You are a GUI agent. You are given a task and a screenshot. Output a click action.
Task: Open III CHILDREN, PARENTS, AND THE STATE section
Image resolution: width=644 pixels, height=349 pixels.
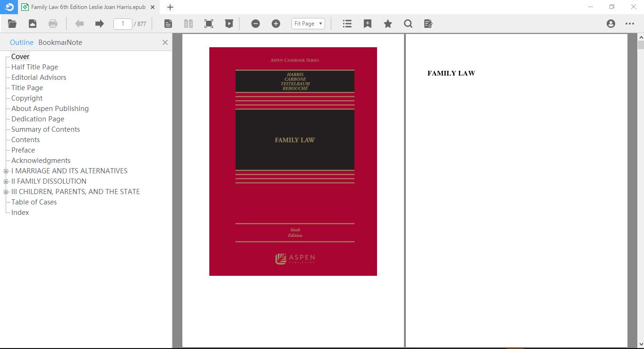pos(76,192)
